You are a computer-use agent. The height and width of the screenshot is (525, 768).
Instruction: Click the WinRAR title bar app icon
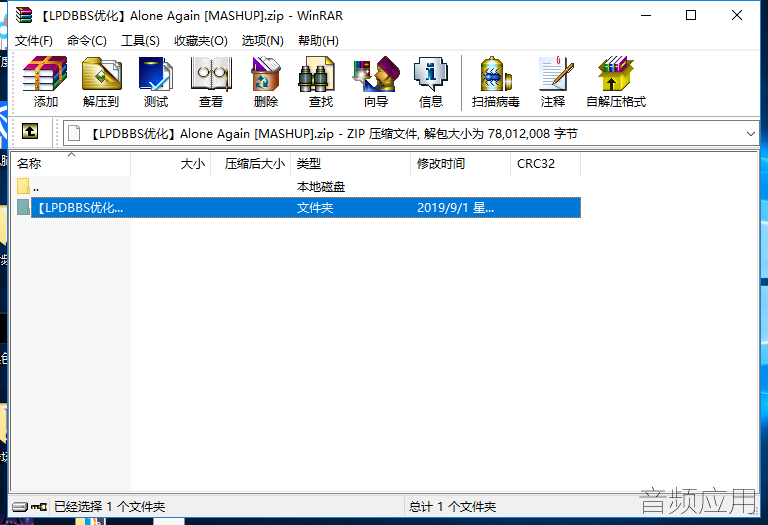tap(24, 15)
